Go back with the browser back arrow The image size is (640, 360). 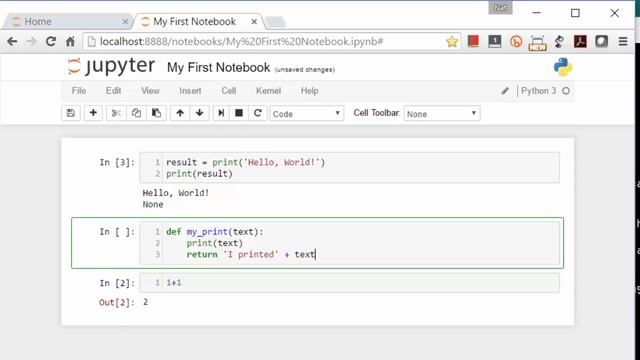click(x=12, y=41)
